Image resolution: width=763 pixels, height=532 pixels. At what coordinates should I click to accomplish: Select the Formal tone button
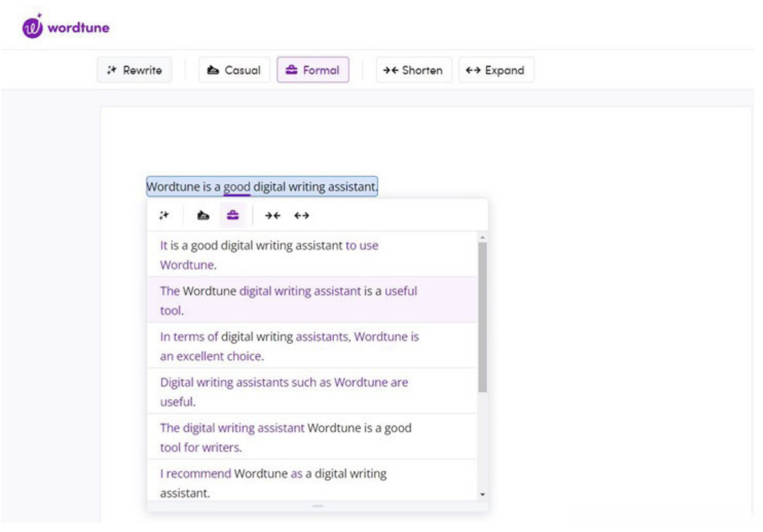[313, 70]
